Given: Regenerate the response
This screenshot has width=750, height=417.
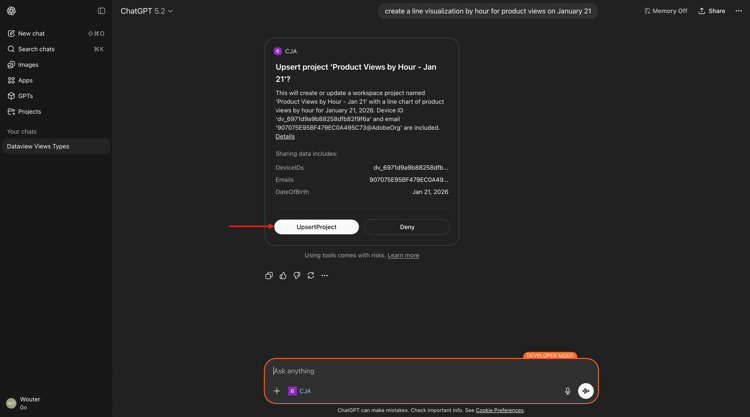Looking at the screenshot, I should (310, 275).
